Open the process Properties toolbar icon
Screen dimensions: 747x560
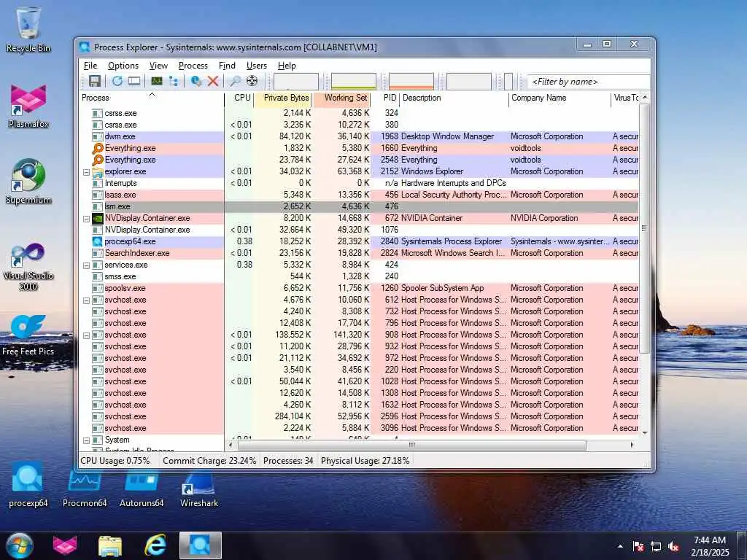(196, 81)
